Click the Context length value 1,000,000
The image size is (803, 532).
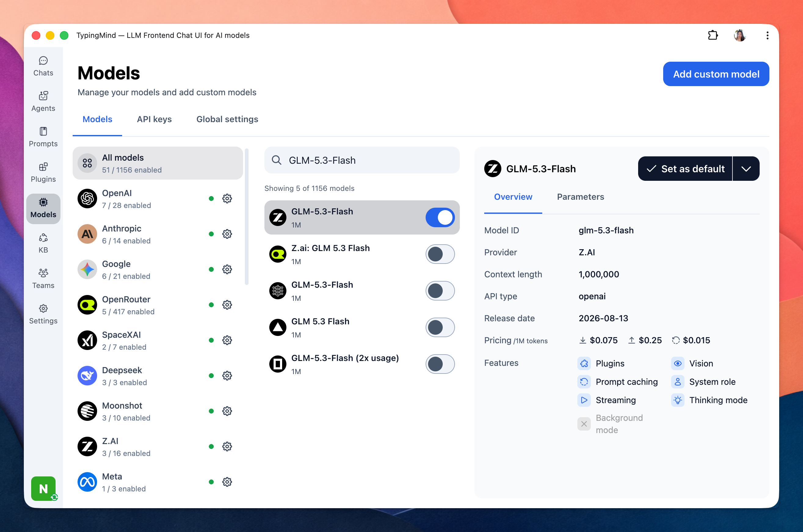(598, 274)
